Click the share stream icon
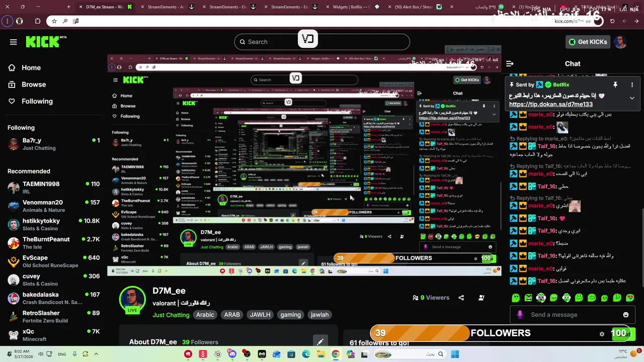The height and width of the screenshot is (362, 644). (x=461, y=298)
